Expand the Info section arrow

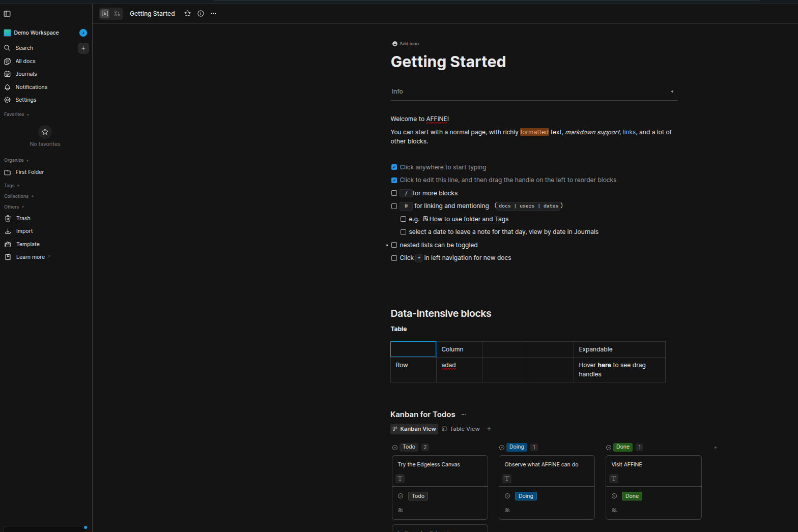tap(672, 92)
